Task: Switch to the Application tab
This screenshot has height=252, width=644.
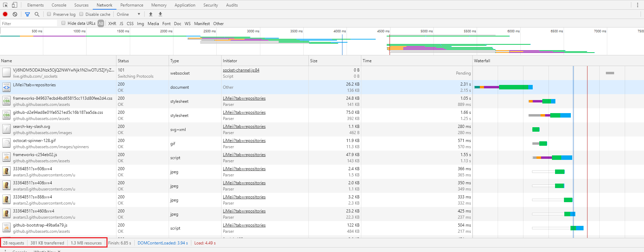Action: click(x=185, y=5)
